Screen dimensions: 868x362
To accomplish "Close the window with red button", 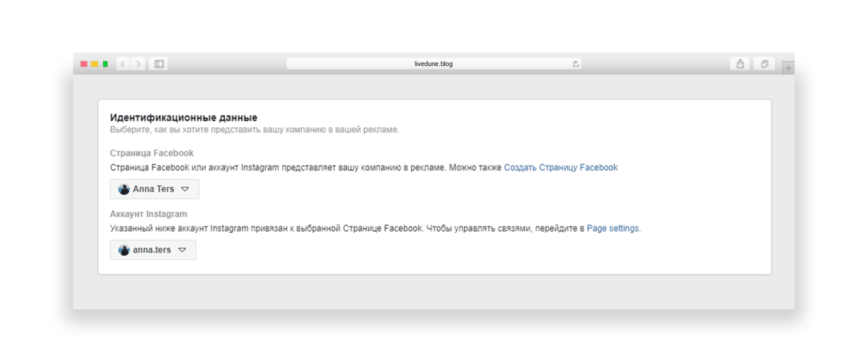I will click(x=84, y=64).
